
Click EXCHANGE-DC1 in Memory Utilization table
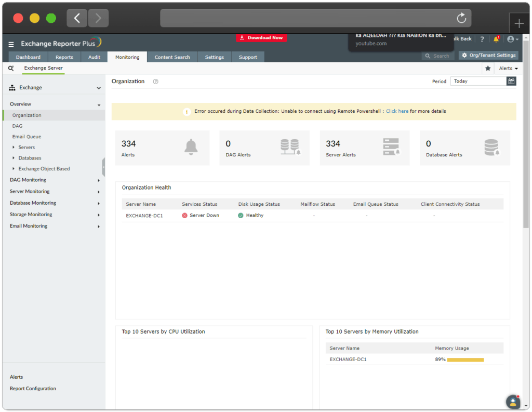coord(348,360)
